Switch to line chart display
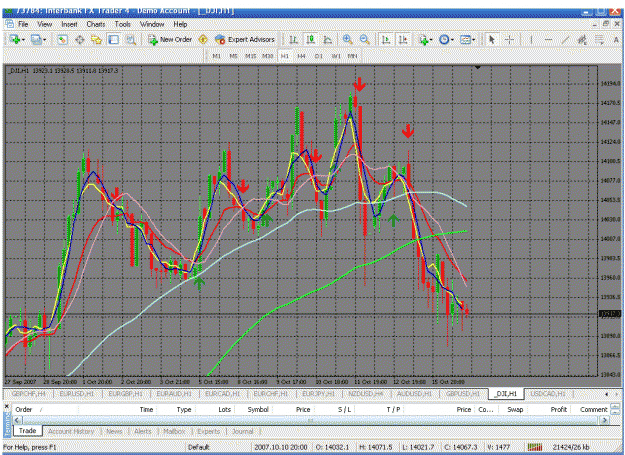 click(x=328, y=40)
